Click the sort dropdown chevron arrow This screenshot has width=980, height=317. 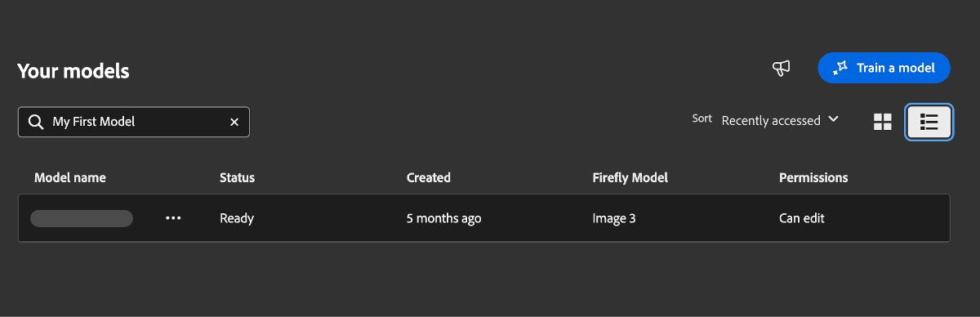pos(833,119)
